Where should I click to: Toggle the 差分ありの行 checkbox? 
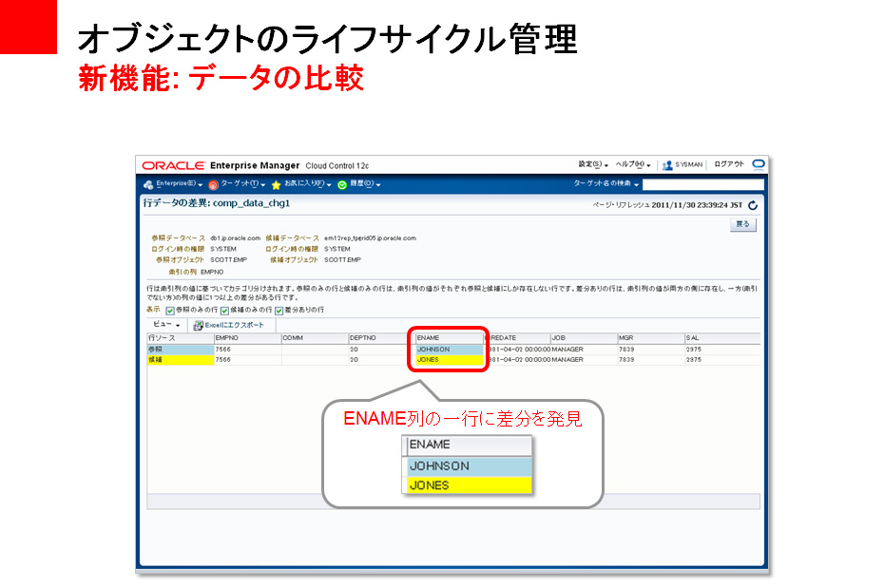click(x=279, y=311)
